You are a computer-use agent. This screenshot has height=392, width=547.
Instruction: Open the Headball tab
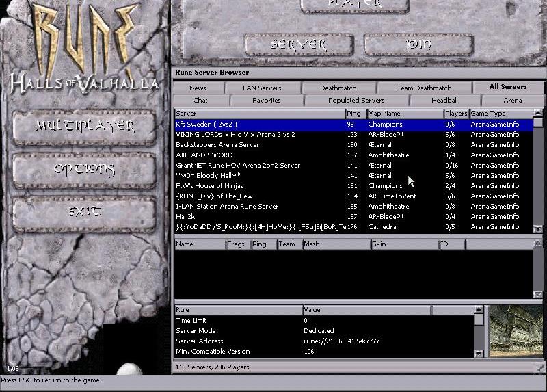(x=444, y=100)
